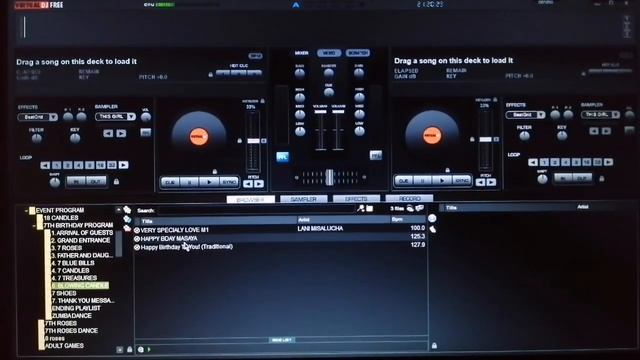640x360 pixels.
Task: Click right deck pitch bend up arrow
Action: (x=491, y=182)
